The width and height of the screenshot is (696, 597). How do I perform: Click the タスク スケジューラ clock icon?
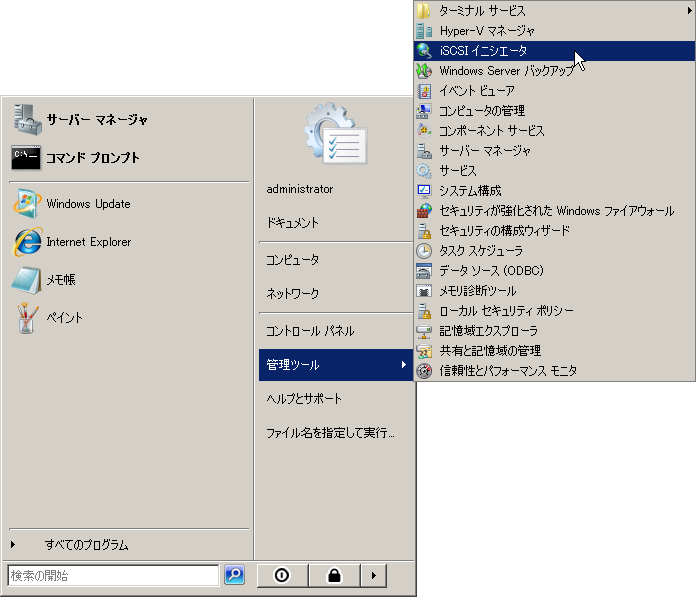pyautogui.click(x=424, y=251)
